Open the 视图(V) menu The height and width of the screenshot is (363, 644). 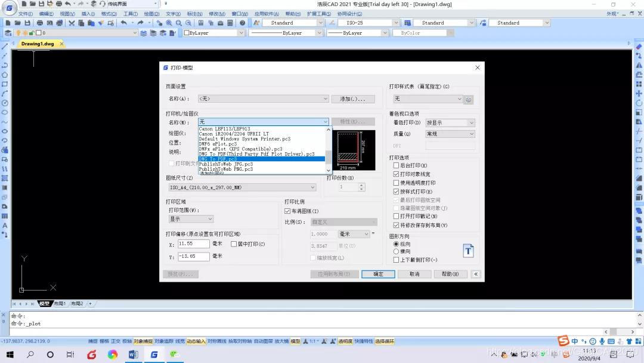pyautogui.click(x=67, y=14)
